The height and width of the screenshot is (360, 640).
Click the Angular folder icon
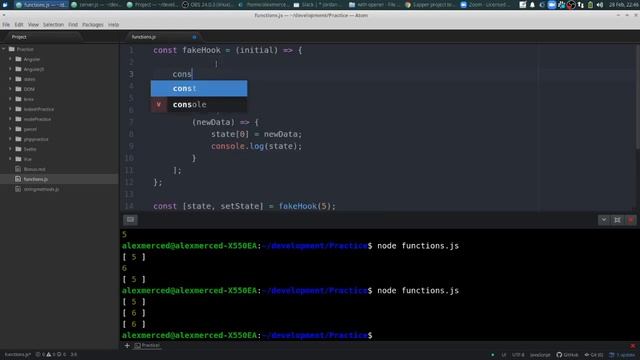click(18, 59)
